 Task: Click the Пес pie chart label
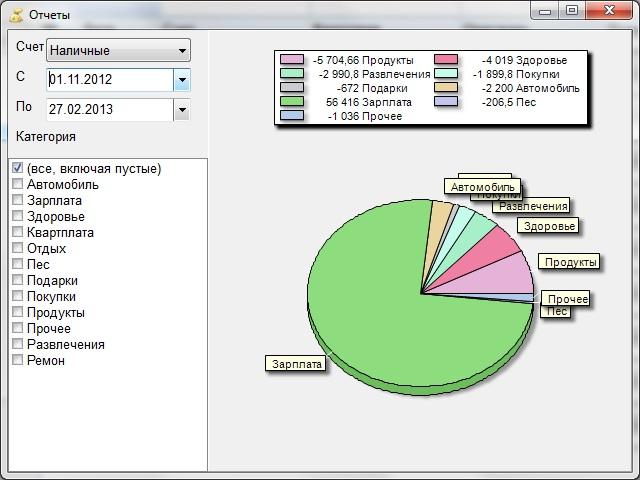556,311
